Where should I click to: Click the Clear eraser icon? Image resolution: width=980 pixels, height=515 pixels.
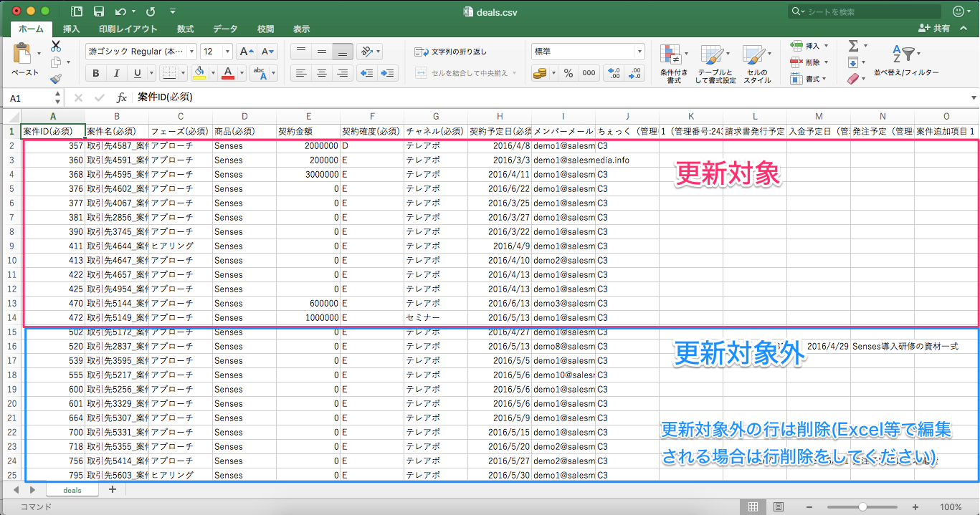(852, 79)
